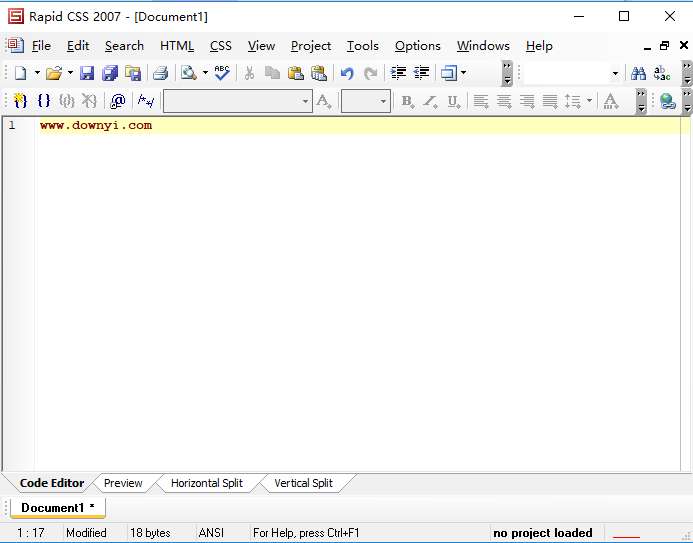
Task: Open the font family dropdown
Action: [238, 101]
